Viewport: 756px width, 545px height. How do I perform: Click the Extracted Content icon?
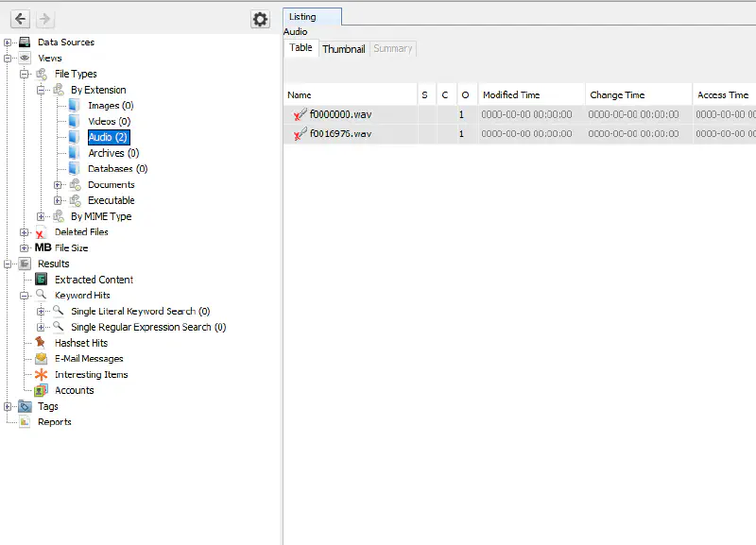point(41,280)
